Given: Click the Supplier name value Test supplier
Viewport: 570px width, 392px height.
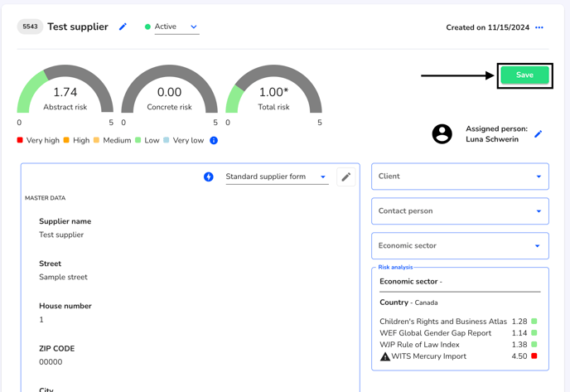Looking at the screenshot, I should (61, 235).
